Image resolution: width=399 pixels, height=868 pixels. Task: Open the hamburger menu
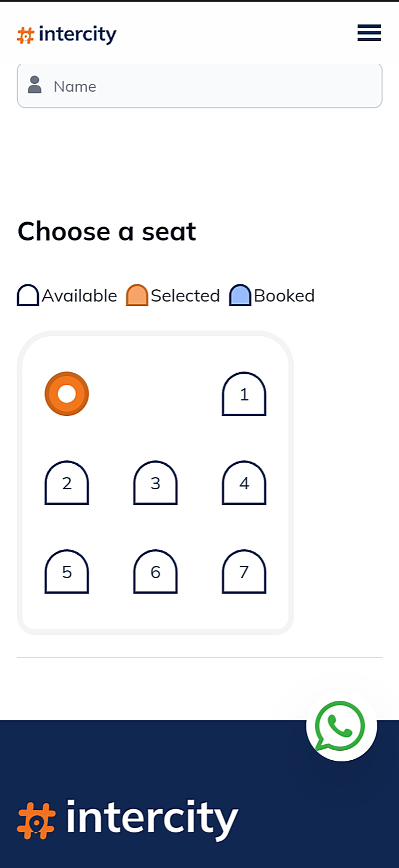(x=369, y=33)
